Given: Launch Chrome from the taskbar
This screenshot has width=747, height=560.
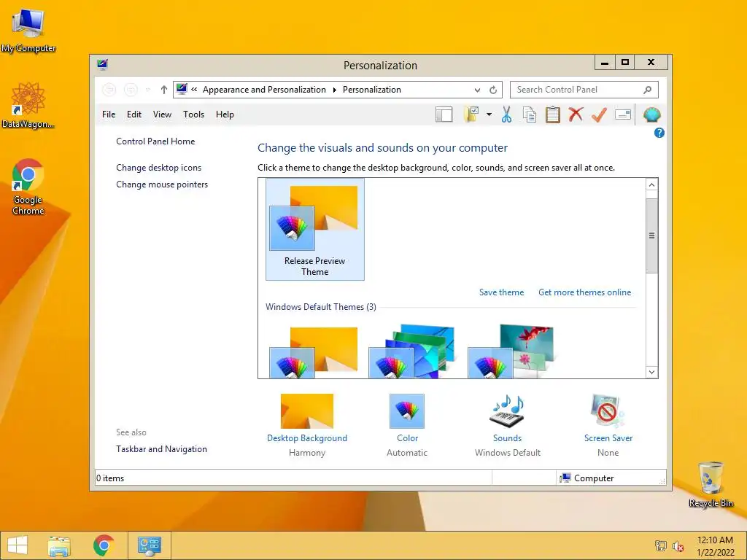Looking at the screenshot, I should [104, 545].
